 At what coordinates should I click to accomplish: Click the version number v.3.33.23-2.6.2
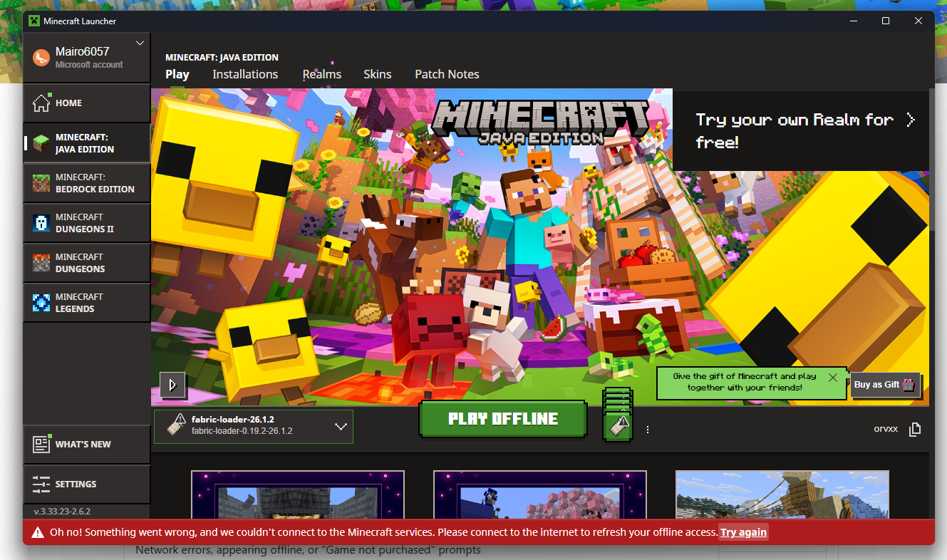pos(62,512)
